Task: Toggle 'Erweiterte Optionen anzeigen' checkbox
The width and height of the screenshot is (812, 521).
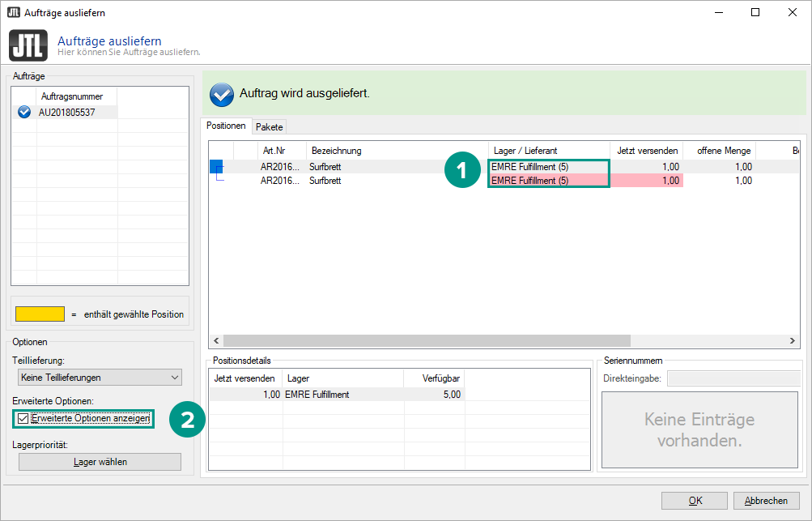Action: 23,418
